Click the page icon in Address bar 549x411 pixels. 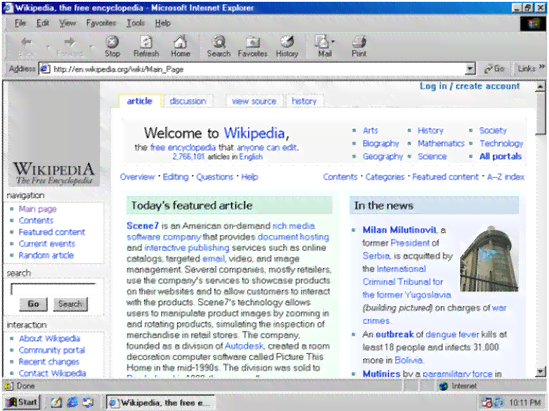pos(45,69)
